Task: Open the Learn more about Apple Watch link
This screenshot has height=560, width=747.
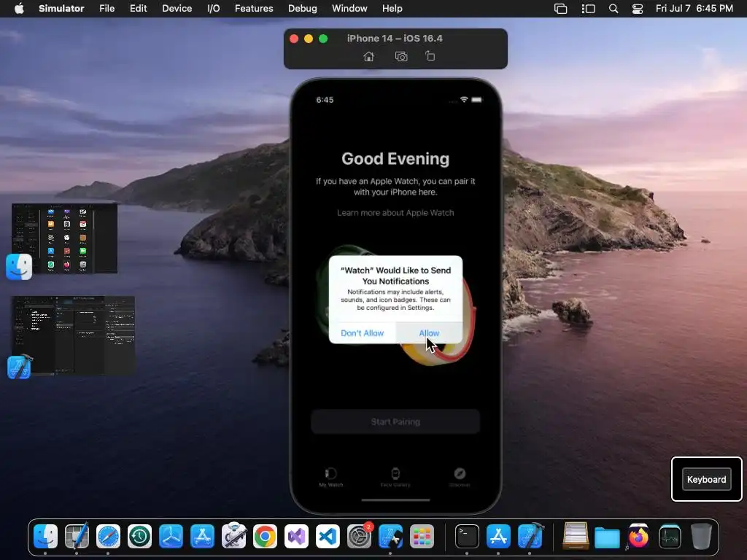Action: pos(395,213)
